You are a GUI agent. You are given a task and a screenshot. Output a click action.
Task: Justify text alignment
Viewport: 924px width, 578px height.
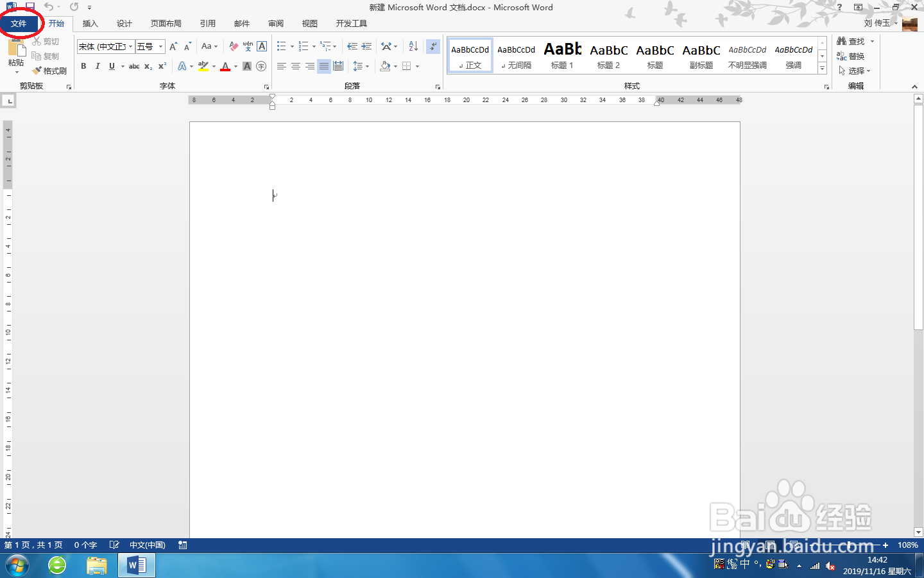click(x=324, y=66)
